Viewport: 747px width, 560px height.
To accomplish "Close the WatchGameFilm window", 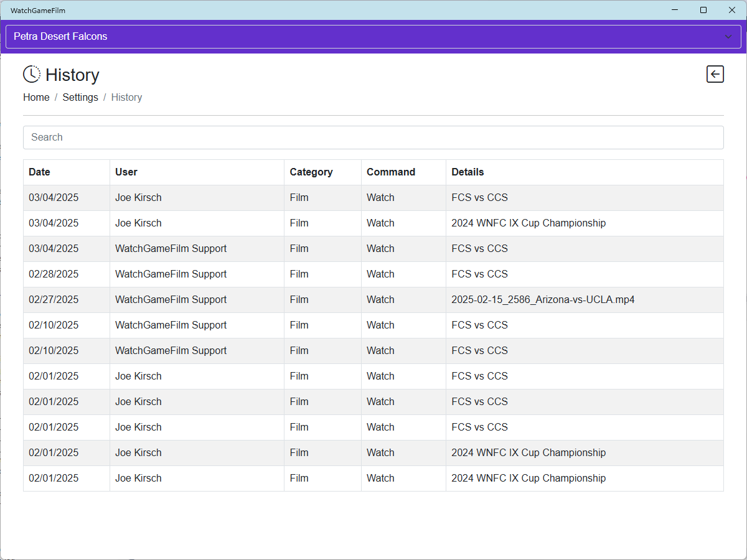I will [x=732, y=10].
